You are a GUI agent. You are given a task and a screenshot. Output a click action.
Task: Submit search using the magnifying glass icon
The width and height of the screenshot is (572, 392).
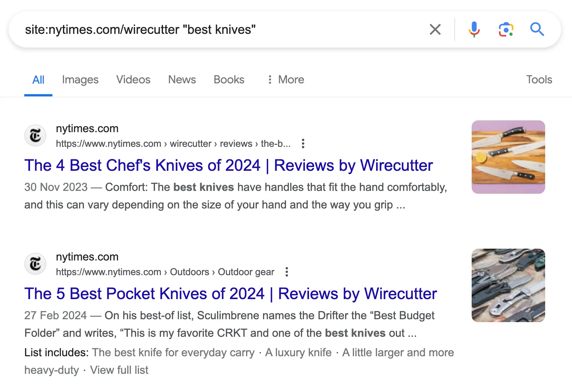(x=537, y=30)
